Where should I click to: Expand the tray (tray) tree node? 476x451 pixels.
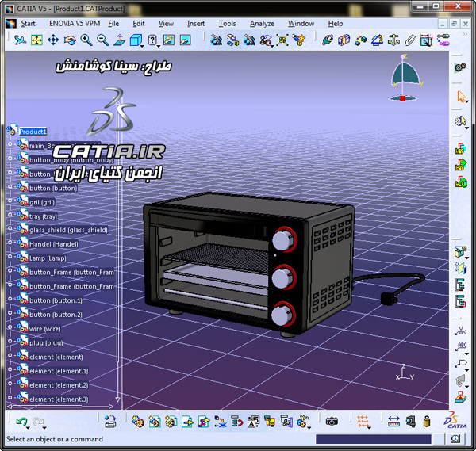click(x=10, y=215)
